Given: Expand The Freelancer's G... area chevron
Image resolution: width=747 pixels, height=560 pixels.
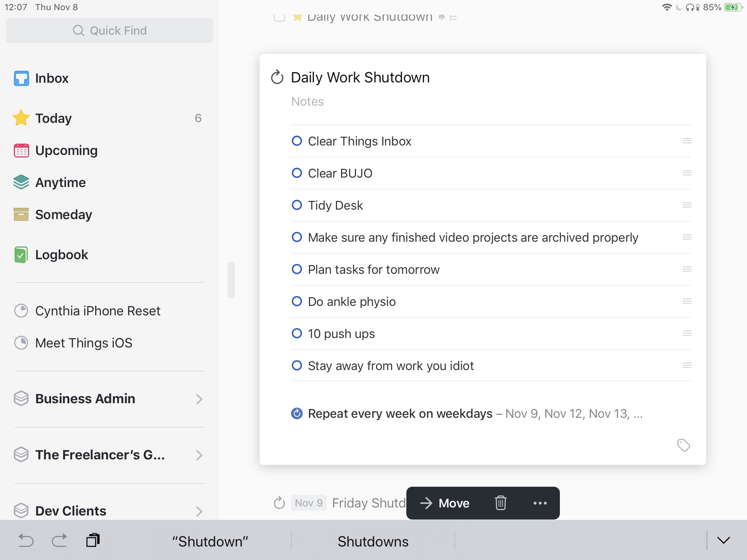Looking at the screenshot, I should point(199,455).
